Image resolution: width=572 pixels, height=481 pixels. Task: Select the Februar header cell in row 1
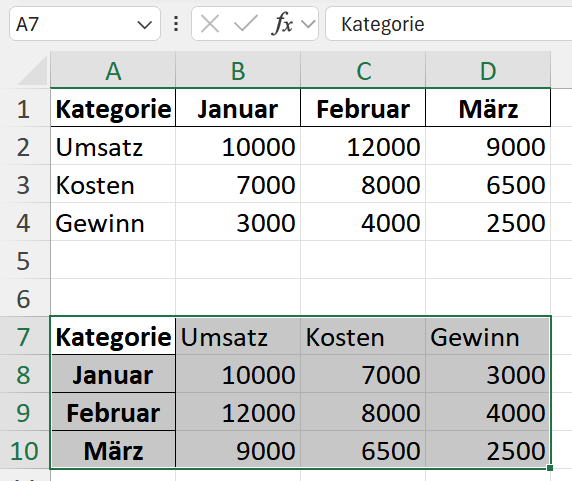point(363,109)
